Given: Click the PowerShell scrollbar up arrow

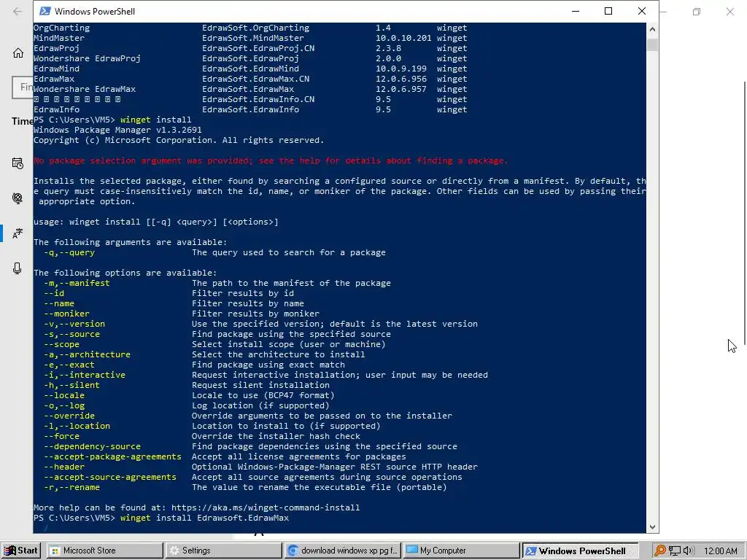Looking at the screenshot, I should coord(652,29).
